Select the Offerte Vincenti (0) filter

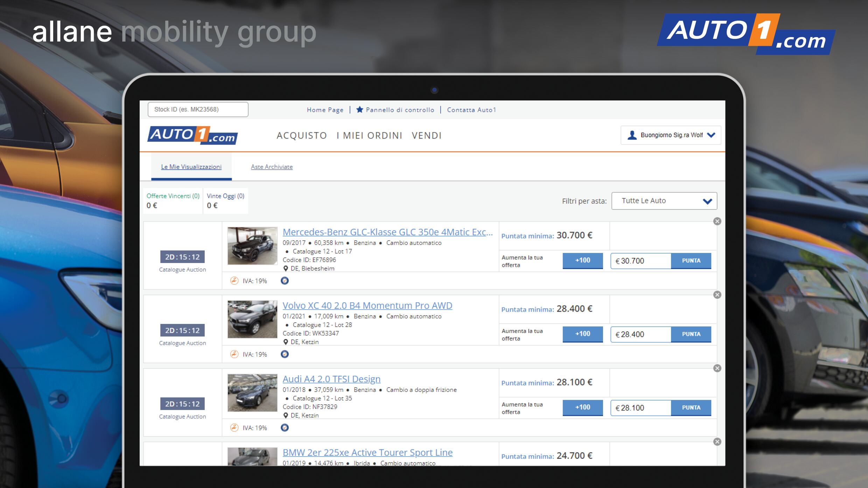click(x=173, y=200)
